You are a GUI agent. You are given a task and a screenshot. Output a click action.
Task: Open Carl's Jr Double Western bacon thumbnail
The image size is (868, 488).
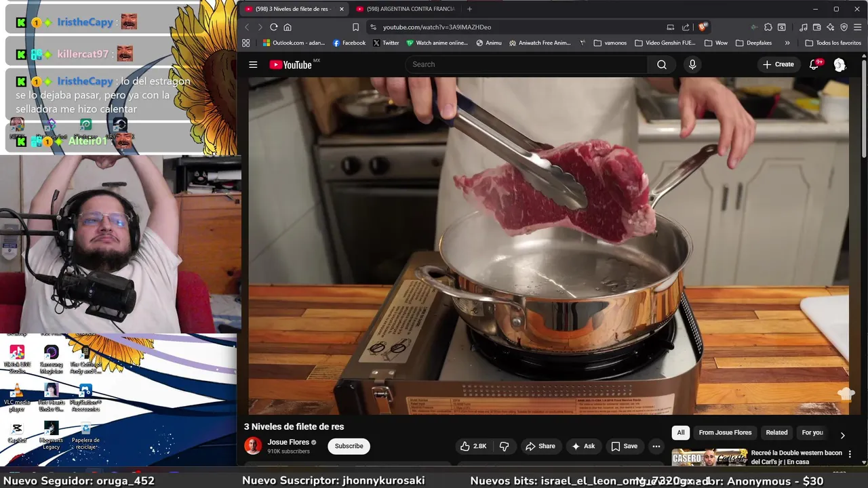[709, 457]
